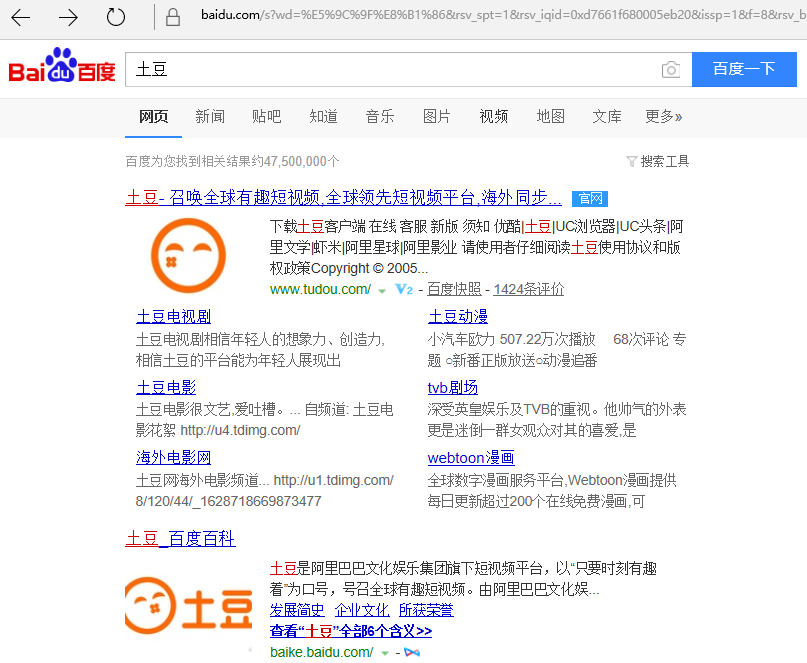Open the 更多» category menu
The width and height of the screenshot is (807, 663).
point(664,116)
